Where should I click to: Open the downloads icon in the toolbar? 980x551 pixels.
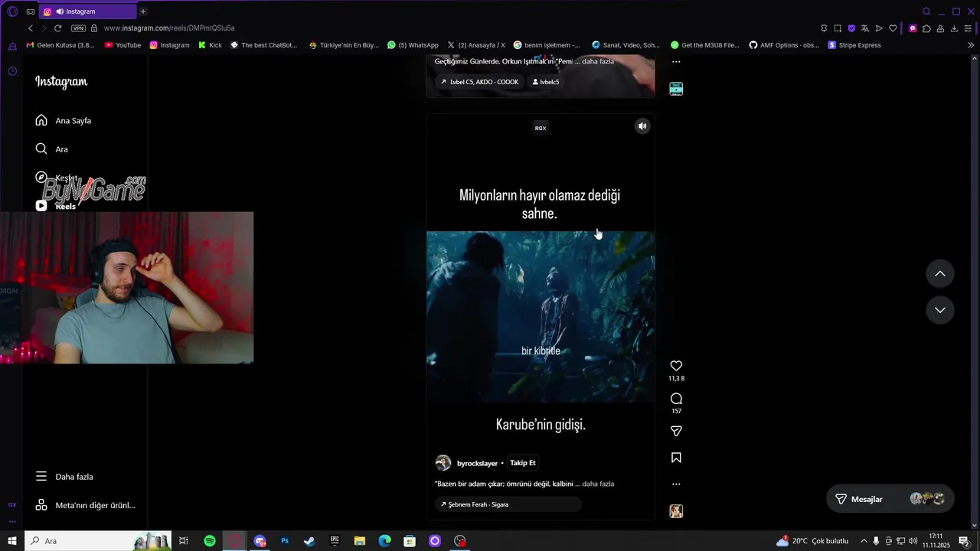coord(954,28)
